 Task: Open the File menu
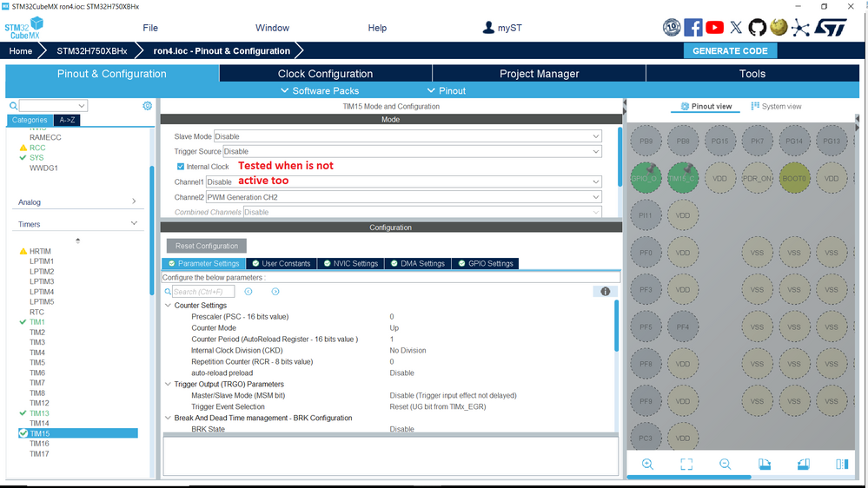(150, 28)
